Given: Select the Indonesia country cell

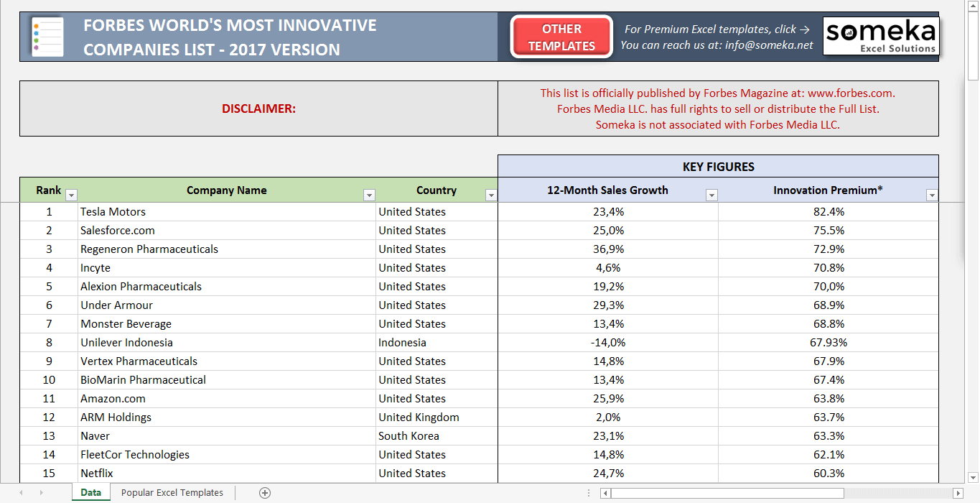Looking at the screenshot, I should click(437, 343).
